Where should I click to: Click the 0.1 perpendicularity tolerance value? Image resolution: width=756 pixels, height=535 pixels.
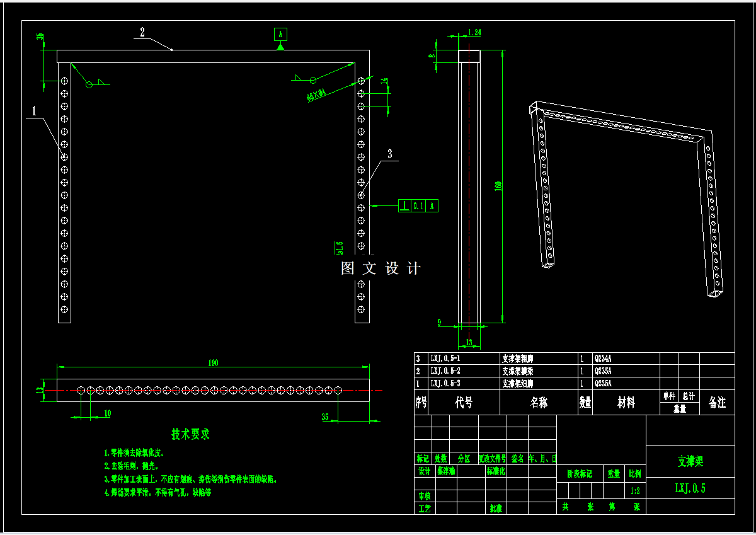click(419, 205)
